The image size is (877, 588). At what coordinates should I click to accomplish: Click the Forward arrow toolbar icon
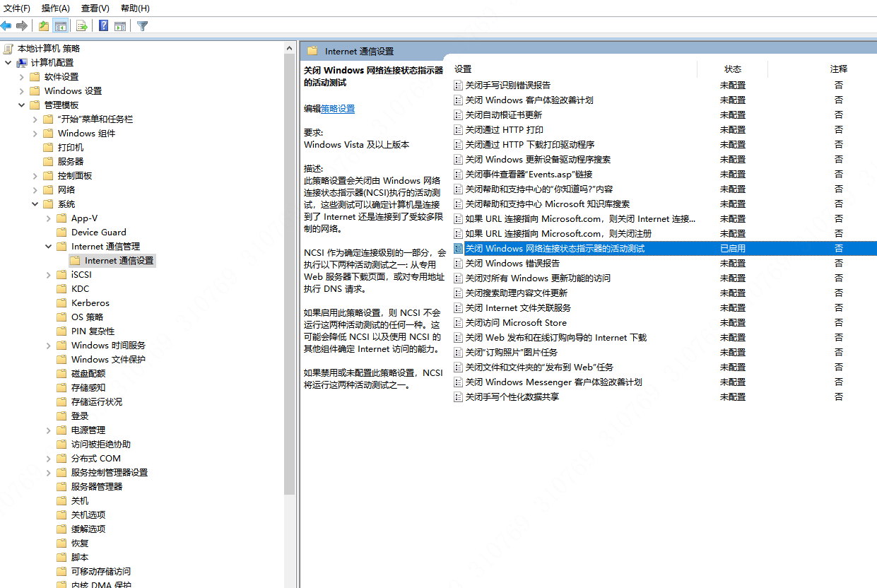point(22,26)
